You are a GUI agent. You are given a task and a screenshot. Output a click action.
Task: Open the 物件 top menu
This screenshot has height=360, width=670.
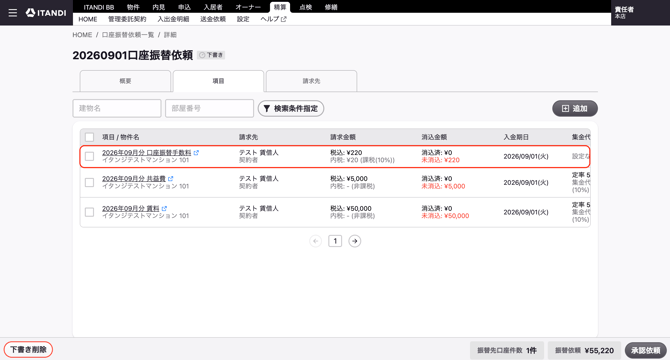(133, 7)
